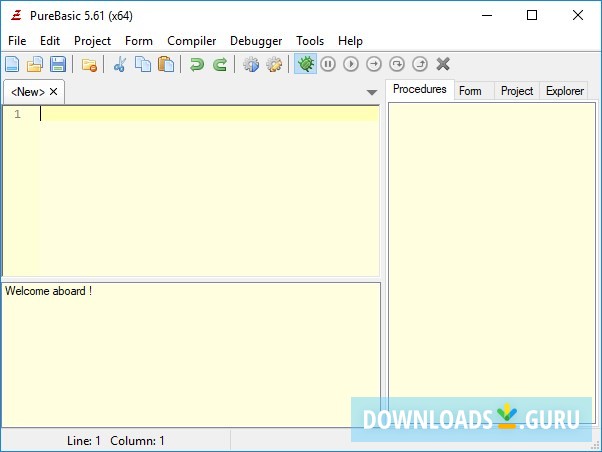Open the Tools menu
This screenshot has width=602, height=452.
click(310, 41)
